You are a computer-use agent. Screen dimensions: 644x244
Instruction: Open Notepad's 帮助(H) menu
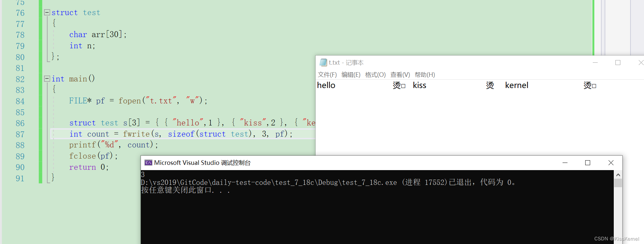tap(425, 75)
